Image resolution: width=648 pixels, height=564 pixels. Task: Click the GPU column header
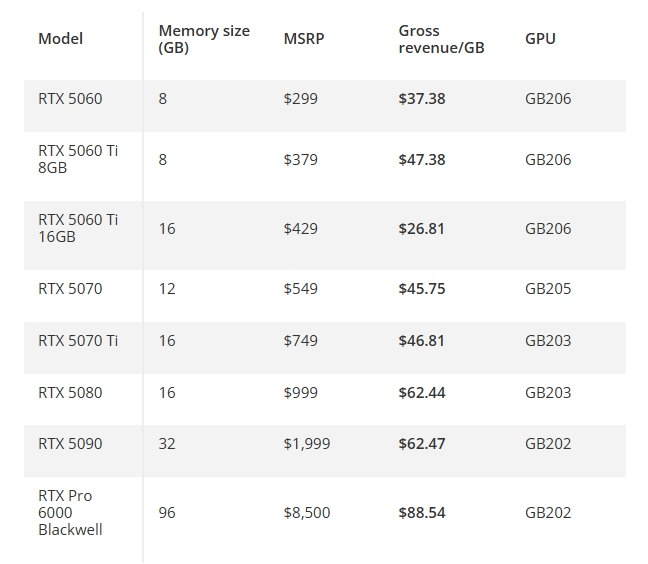[x=540, y=40]
